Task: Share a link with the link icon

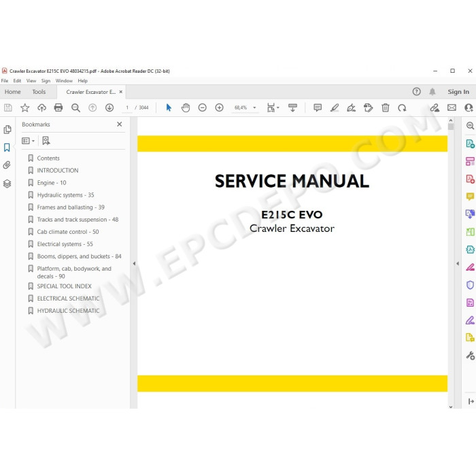Action: point(435,107)
